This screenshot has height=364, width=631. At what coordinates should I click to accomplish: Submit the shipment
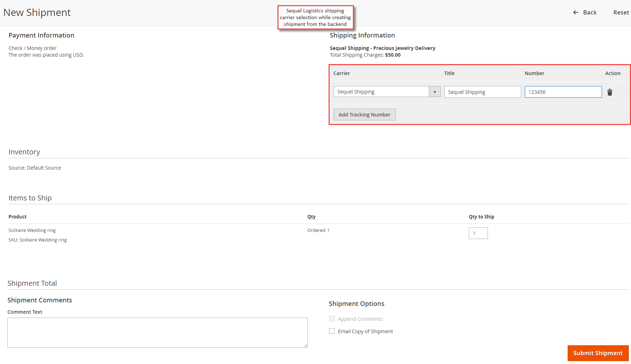(598, 353)
